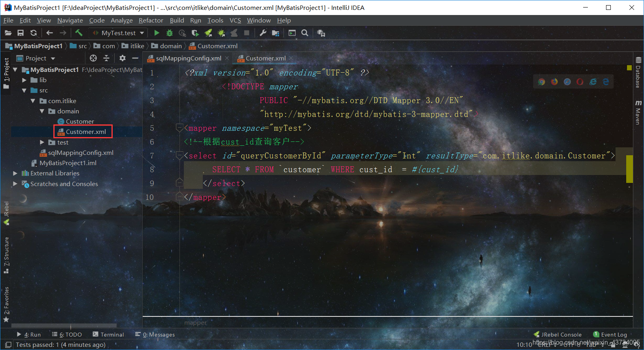Toggle the 2: Favorites side tool window
644x350 pixels.
coord(6,304)
